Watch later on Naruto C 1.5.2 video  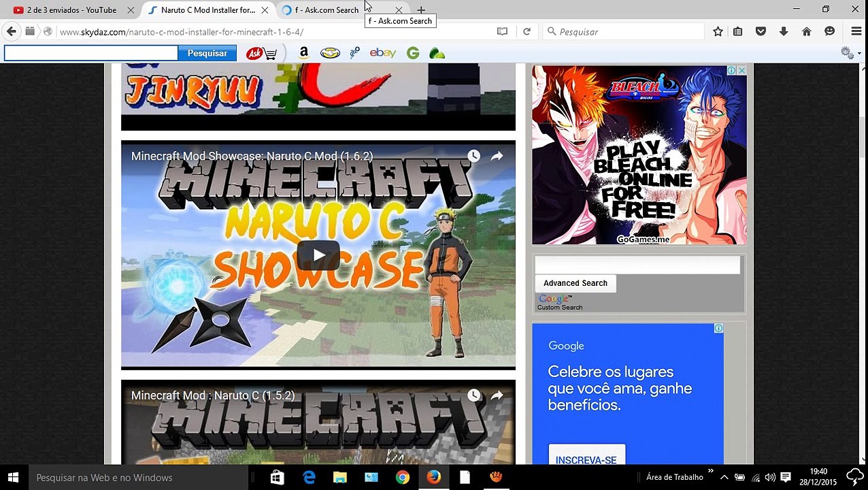473,395
